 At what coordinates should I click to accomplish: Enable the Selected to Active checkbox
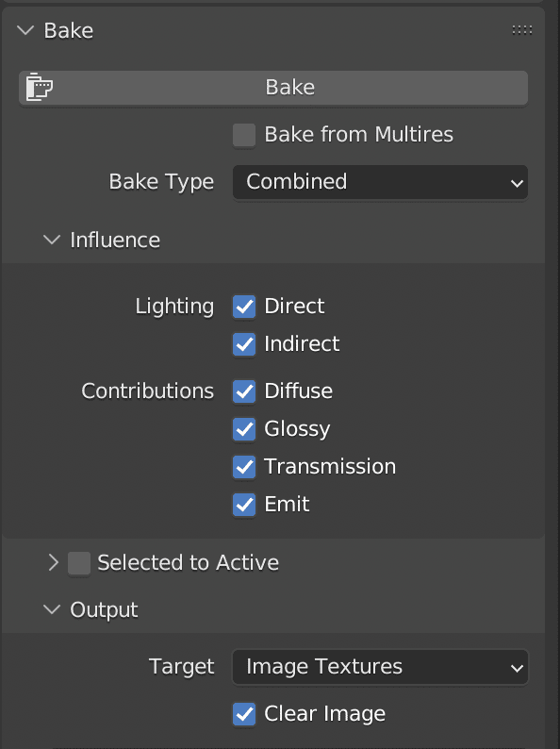click(x=79, y=563)
